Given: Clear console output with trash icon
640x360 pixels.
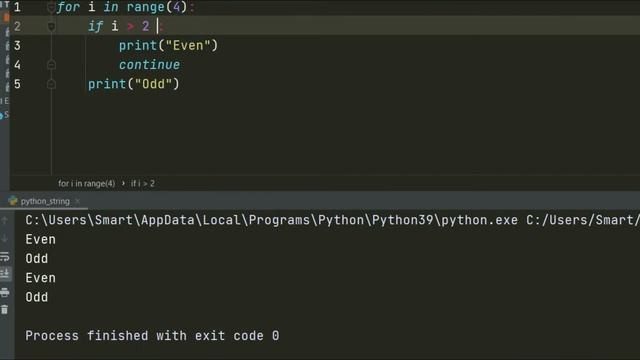Looking at the screenshot, I should [5, 309].
